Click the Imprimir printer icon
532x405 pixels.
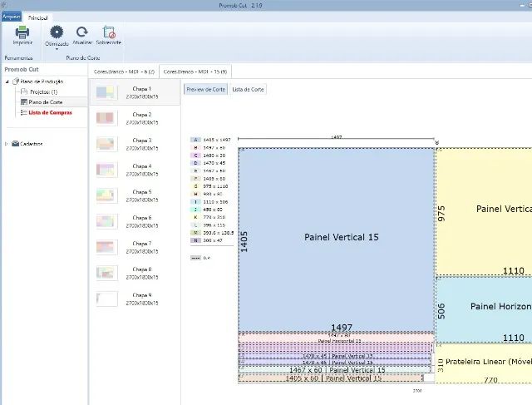pyautogui.click(x=22, y=32)
